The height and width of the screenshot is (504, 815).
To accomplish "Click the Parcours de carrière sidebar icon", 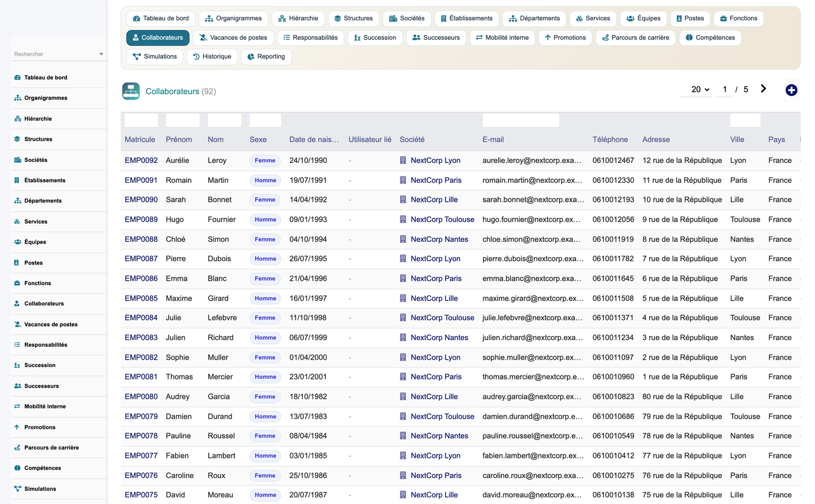I will tap(17, 448).
